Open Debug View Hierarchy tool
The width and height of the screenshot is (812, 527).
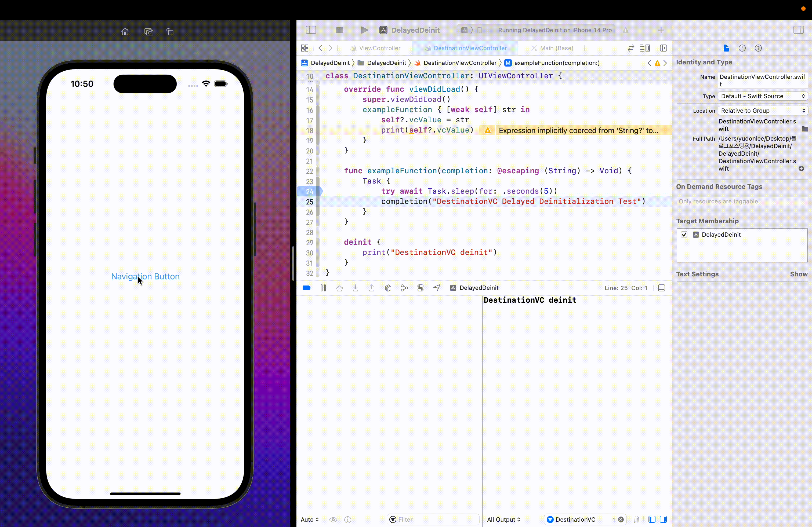tap(388, 288)
